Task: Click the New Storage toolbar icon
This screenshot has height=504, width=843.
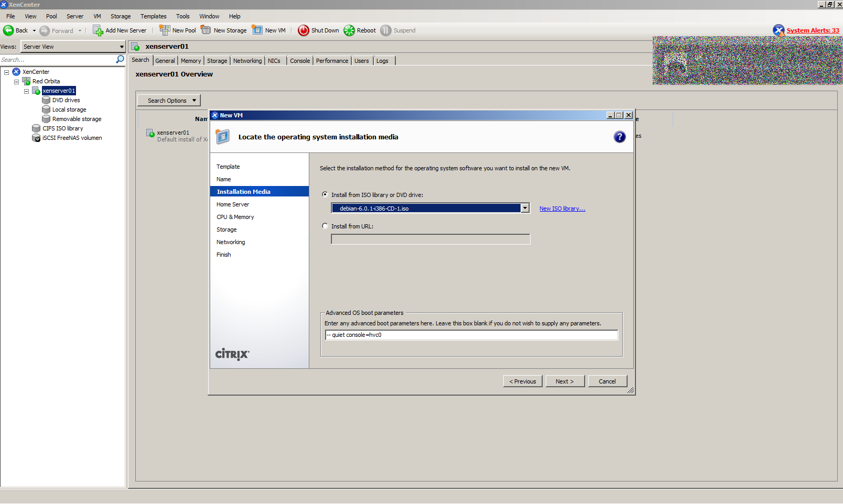Action: pos(206,30)
